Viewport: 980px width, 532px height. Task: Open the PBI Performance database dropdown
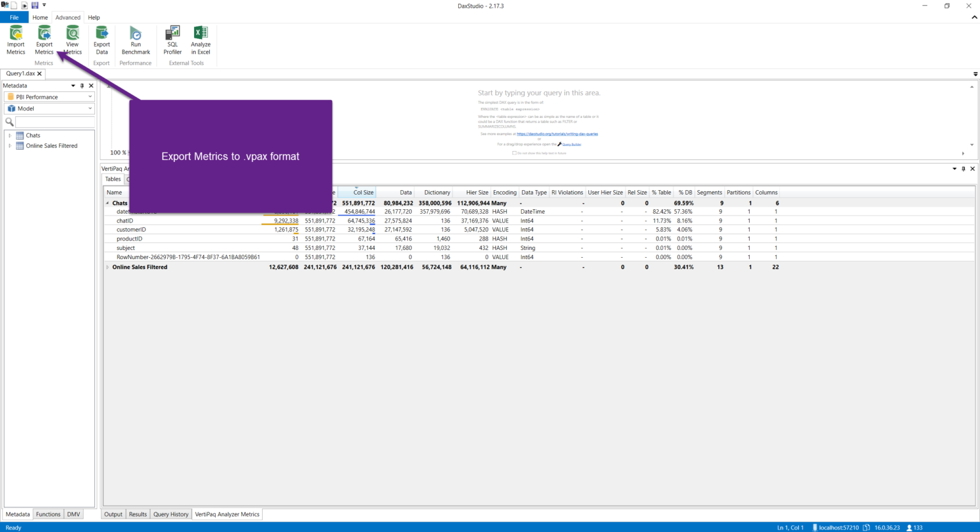coord(49,96)
